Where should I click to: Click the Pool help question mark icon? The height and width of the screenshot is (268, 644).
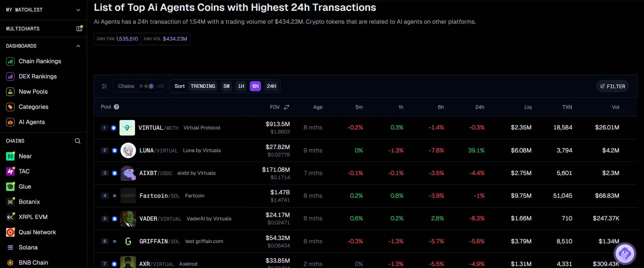tap(116, 107)
